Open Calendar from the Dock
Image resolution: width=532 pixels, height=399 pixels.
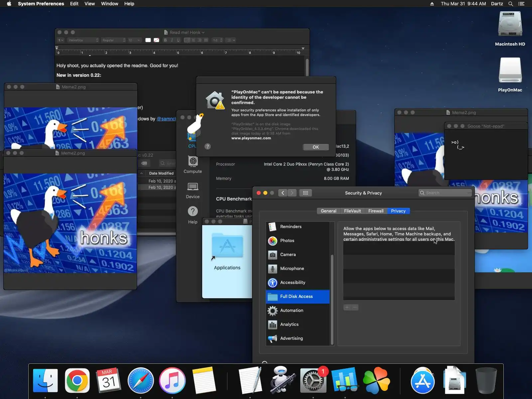(109, 380)
